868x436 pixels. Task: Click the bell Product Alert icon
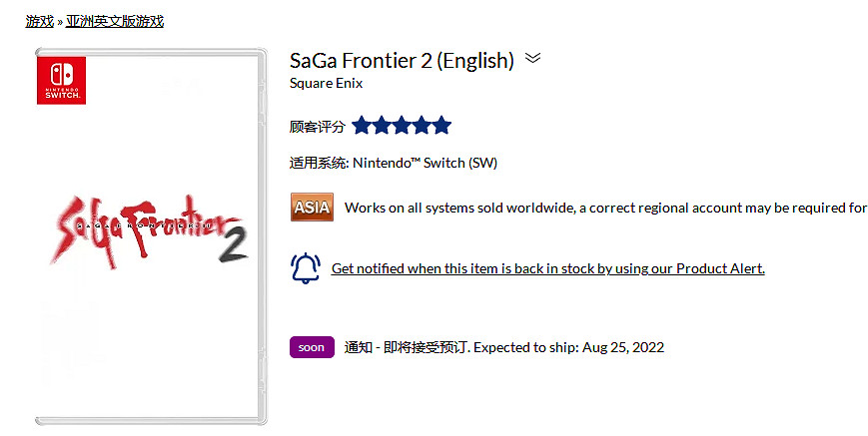pyautogui.click(x=306, y=268)
